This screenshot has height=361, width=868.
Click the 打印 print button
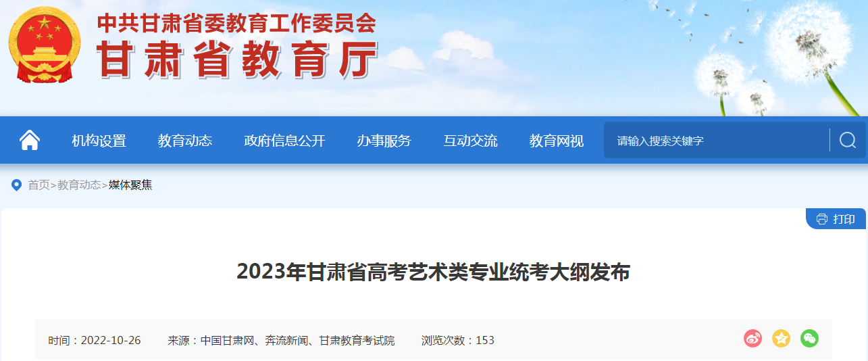pos(836,219)
